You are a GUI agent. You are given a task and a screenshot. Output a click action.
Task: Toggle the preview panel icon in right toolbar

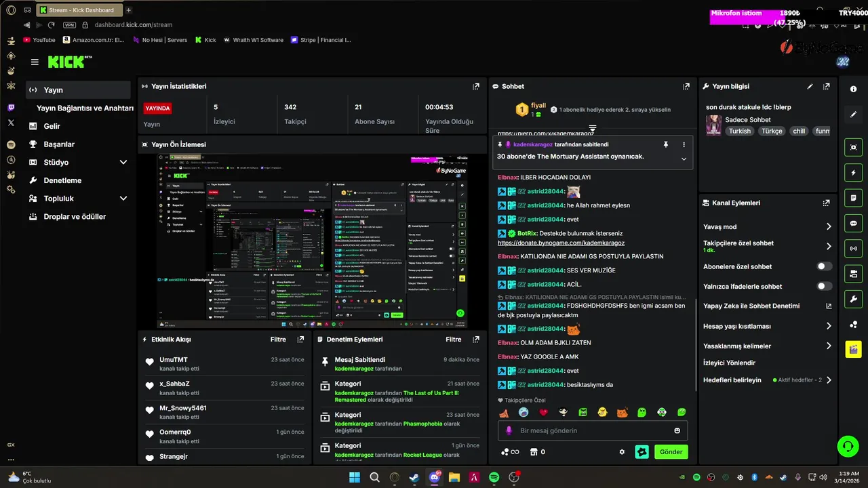point(853,147)
